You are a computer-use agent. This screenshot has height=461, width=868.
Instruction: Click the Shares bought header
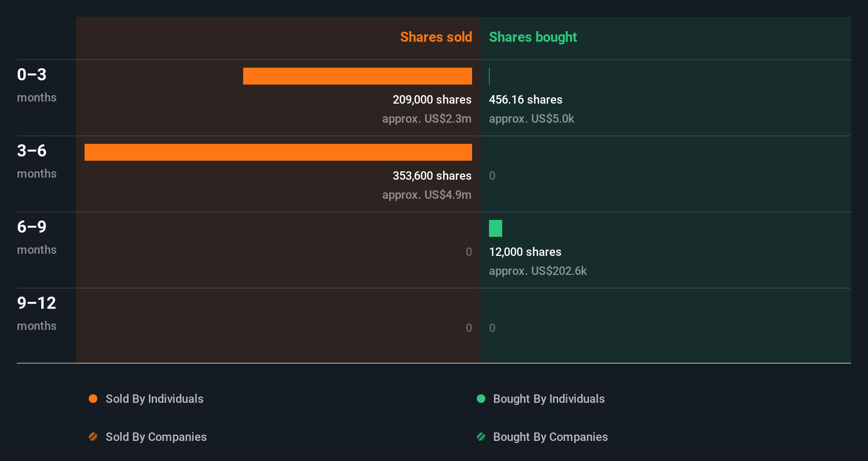tap(533, 37)
